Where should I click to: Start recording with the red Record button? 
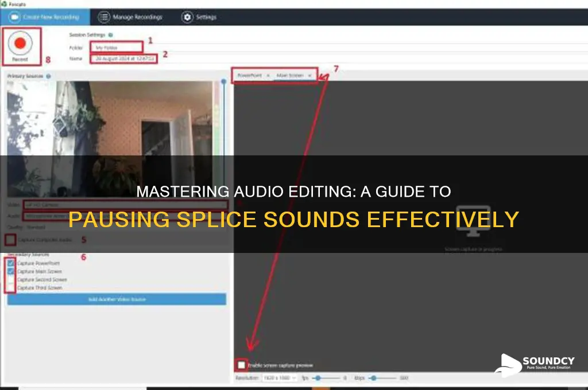(20, 44)
